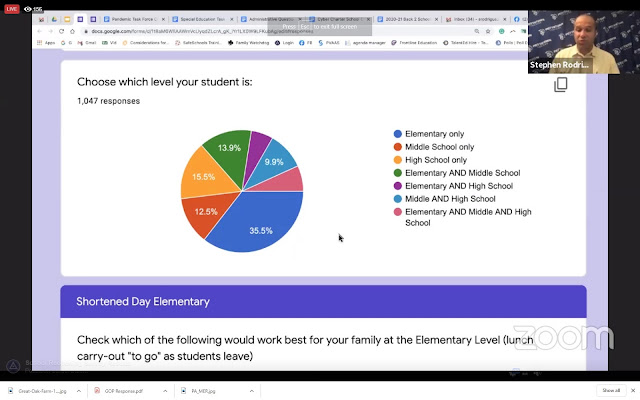640x400 pixels.
Task: Click the Elementary AND Middle School legend dot
Action: pyautogui.click(x=398, y=173)
